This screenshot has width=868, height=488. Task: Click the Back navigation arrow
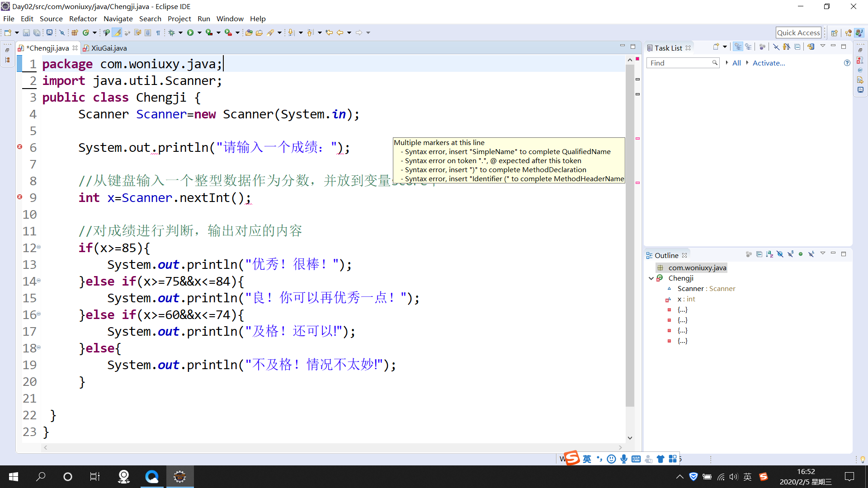coord(340,33)
